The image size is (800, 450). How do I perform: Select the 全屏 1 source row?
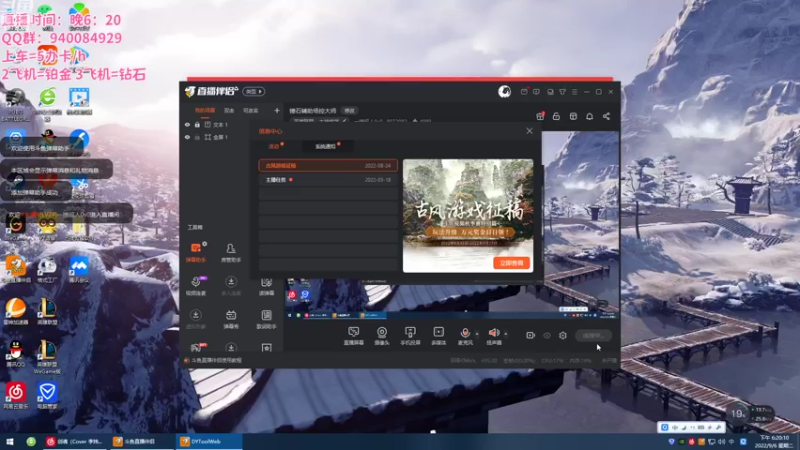232,137
